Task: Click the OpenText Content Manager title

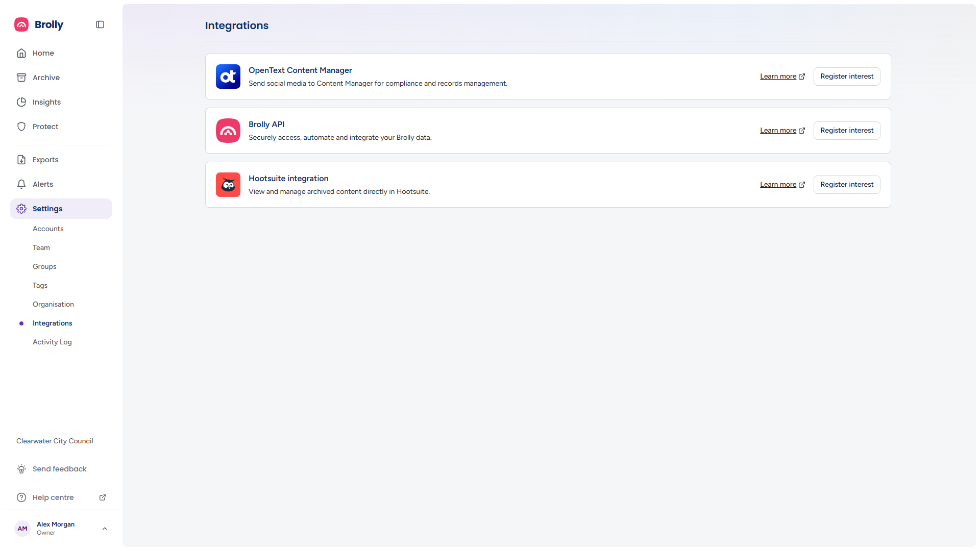Action: [x=300, y=70]
